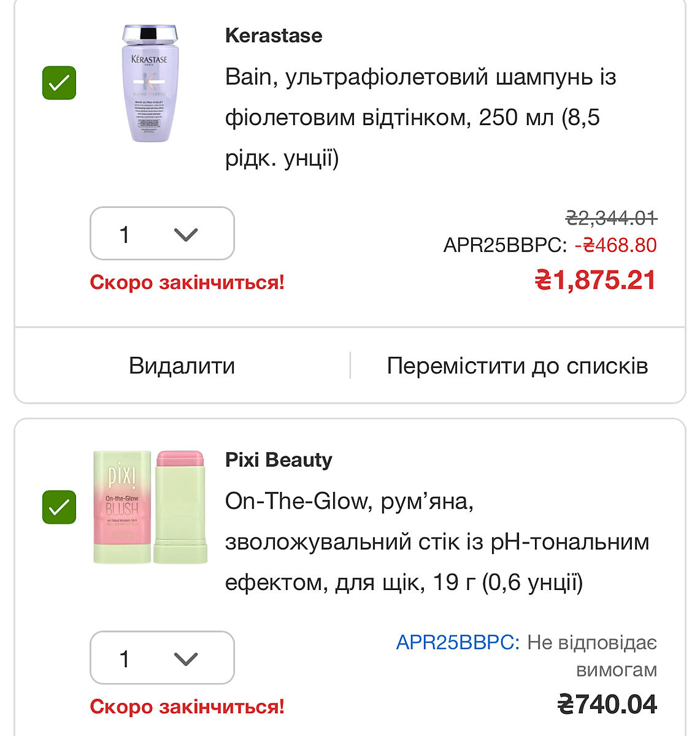700x736 pixels.
Task: Click the ₴740.04 price of Pixi blush
Action: [x=607, y=704]
